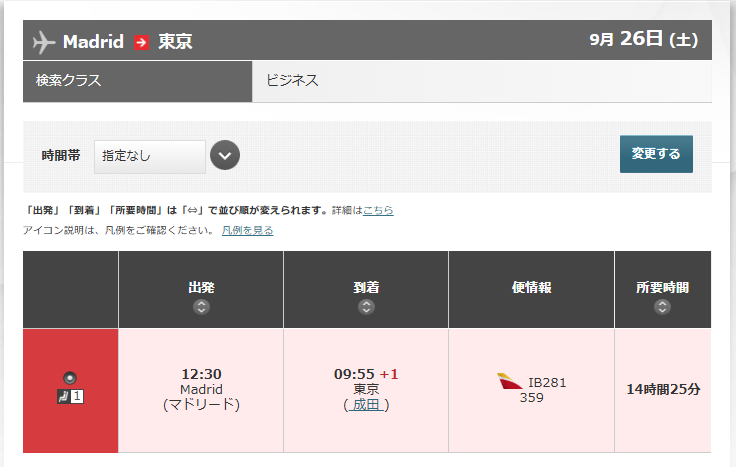Open the 成田 airport link
Screen dimensions: 736x467
[x=366, y=405]
